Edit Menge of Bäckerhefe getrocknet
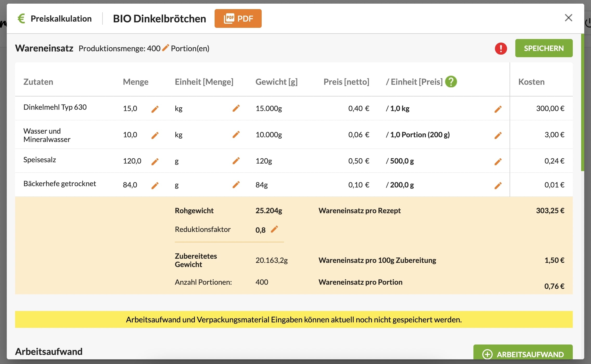Viewport: 591px width, 364px height. (155, 185)
